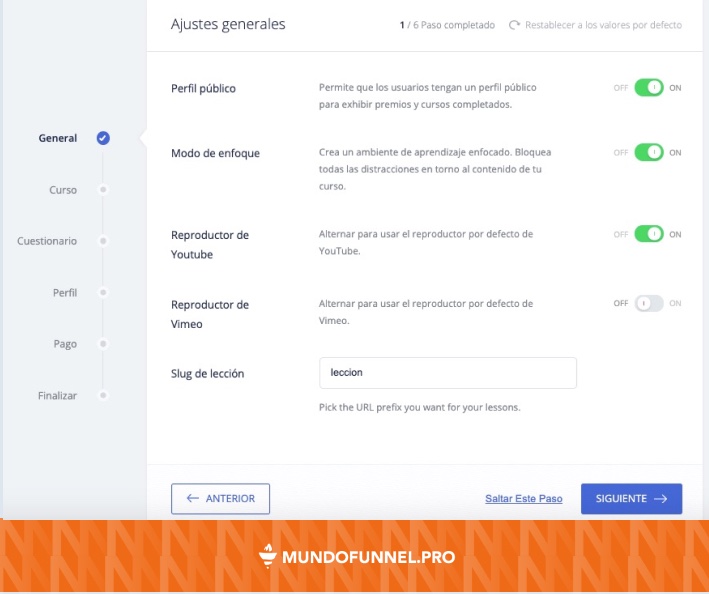Toggle the Reproductor de Youtube switch
Image resolution: width=709 pixels, height=594 pixels.
point(648,234)
